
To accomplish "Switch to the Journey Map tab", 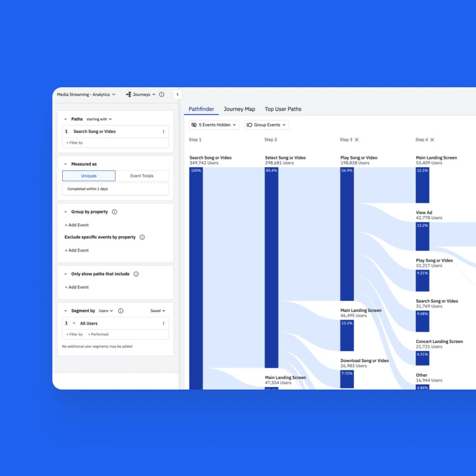I will point(239,109).
